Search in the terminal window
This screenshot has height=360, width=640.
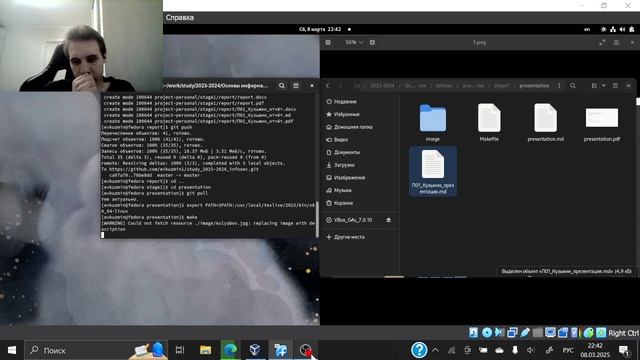click(282, 86)
